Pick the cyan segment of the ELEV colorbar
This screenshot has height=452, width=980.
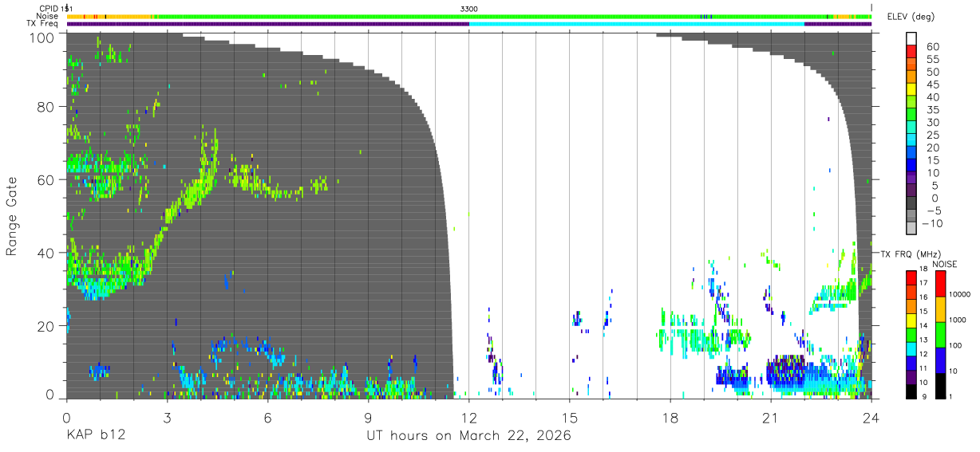click(x=911, y=138)
